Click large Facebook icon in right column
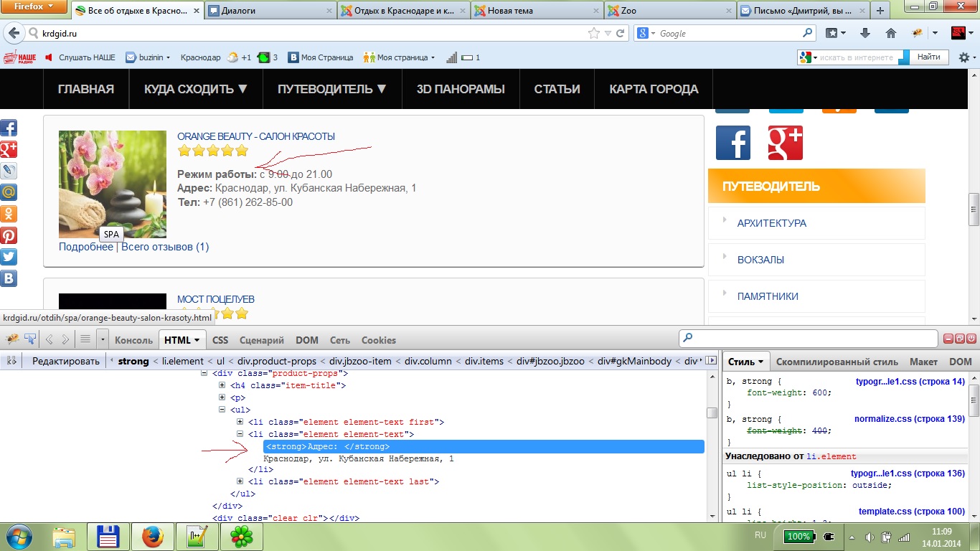The width and height of the screenshot is (980, 551). point(733,143)
